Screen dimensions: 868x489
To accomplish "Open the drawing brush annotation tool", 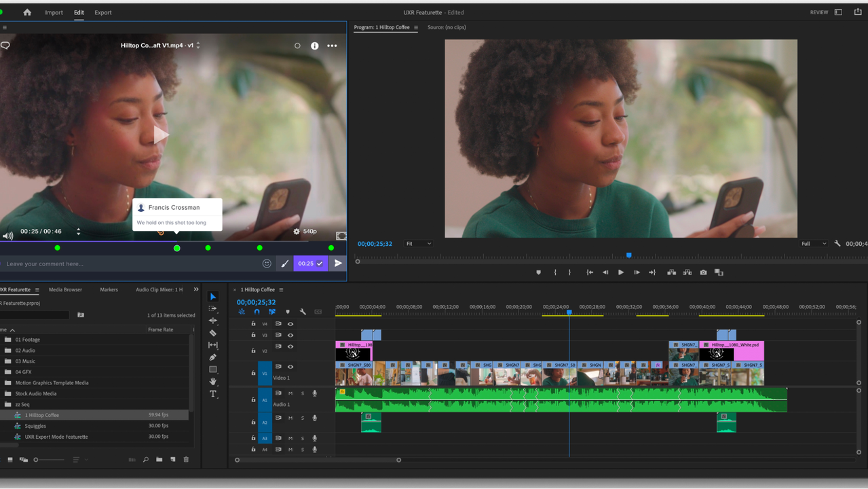I will [x=285, y=264].
